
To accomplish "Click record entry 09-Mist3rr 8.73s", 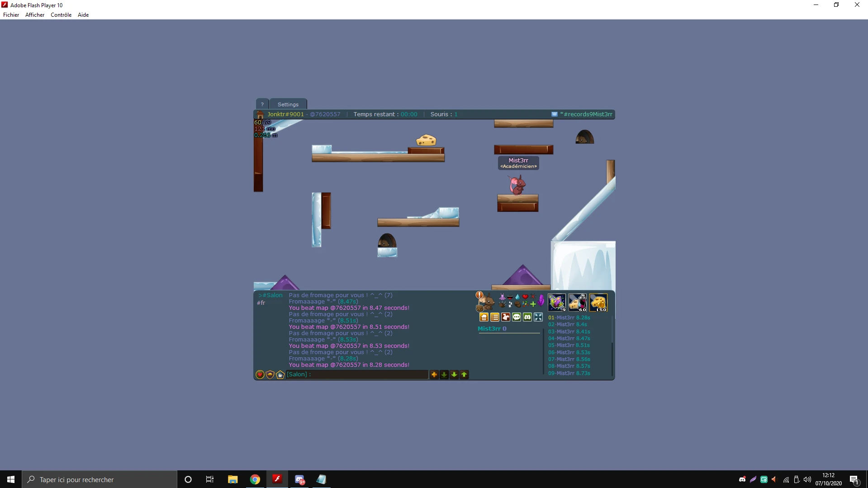I will (x=569, y=373).
